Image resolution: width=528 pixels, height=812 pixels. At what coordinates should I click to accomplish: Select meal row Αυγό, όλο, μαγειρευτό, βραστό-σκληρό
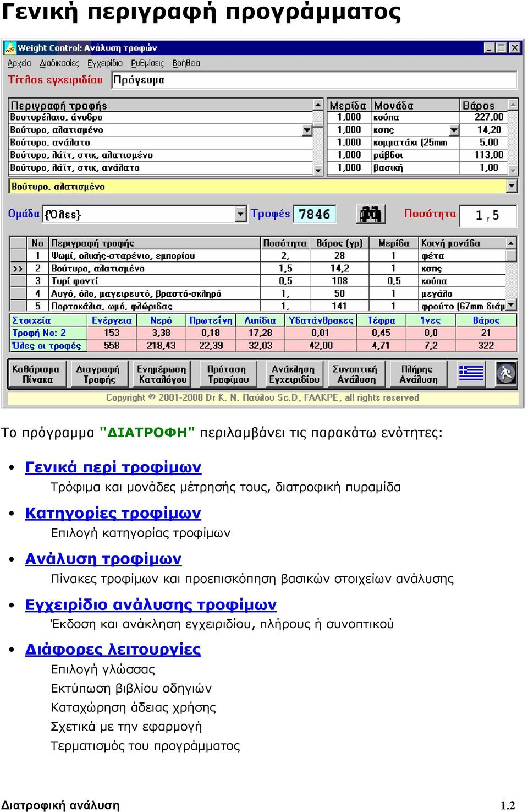pyautogui.click(x=258, y=293)
